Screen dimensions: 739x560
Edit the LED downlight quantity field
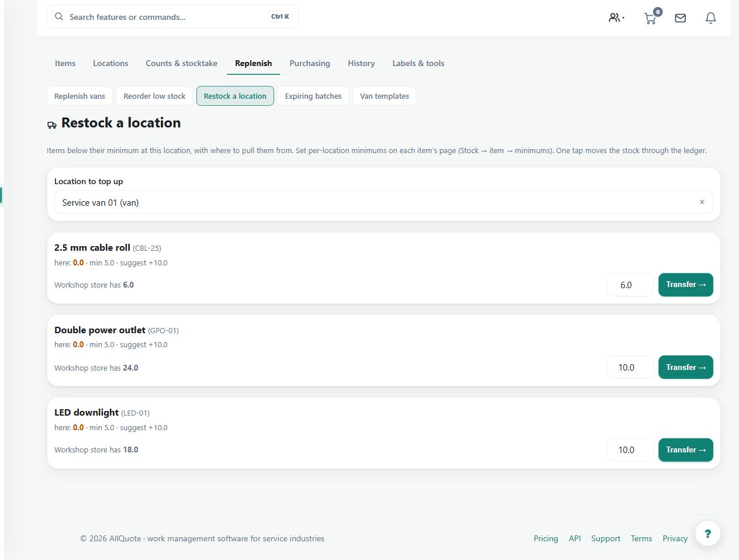pos(630,450)
